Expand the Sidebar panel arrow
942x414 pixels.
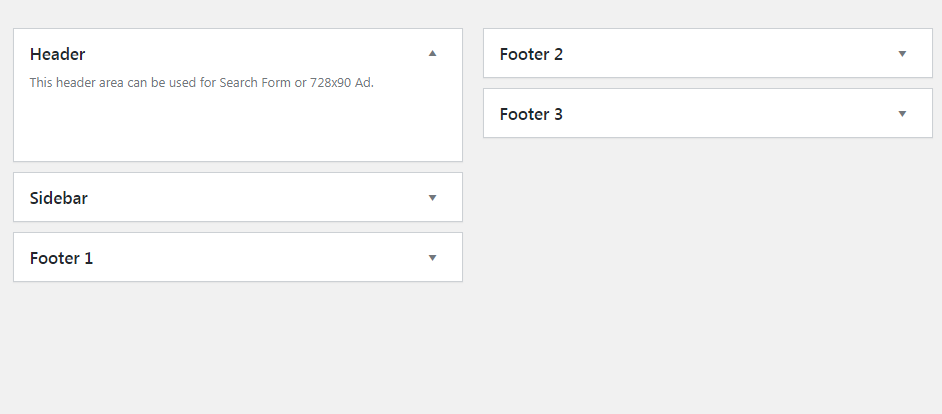click(x=432, y=198)
